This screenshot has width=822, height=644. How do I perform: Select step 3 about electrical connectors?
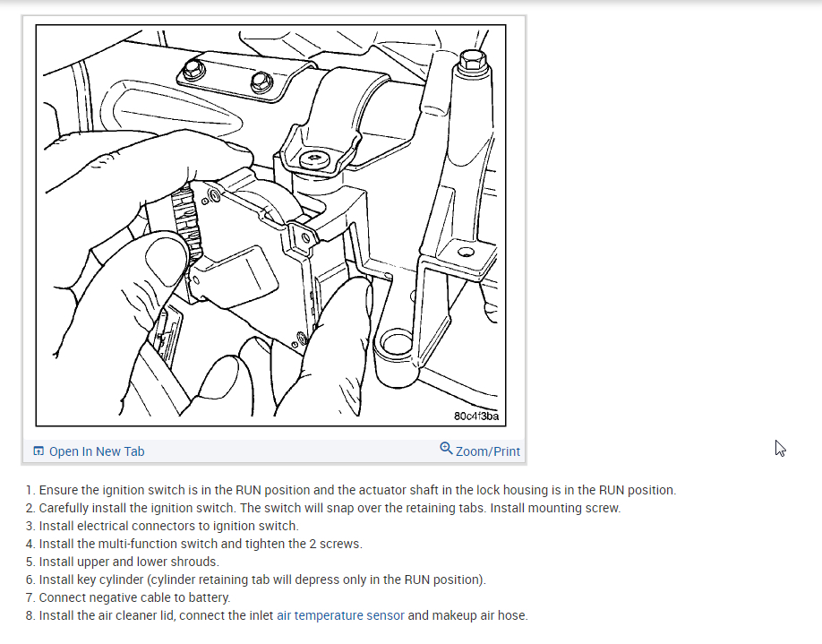pos(162,526)
